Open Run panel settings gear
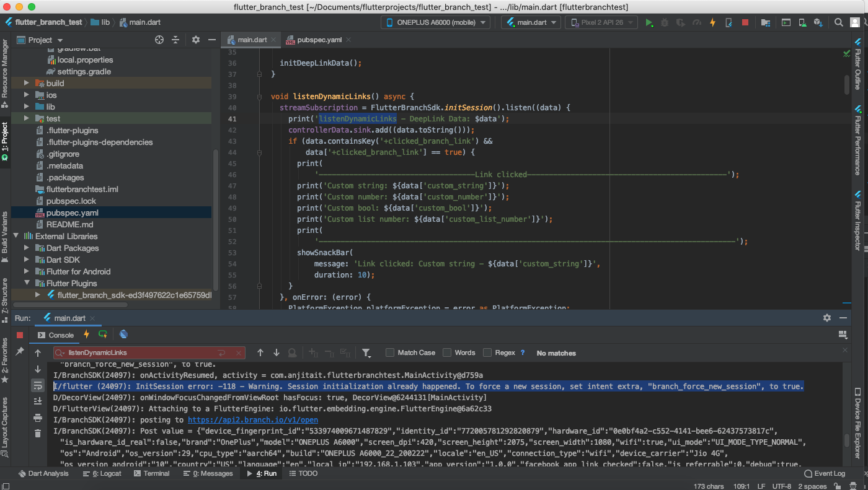868x490 pixels. click(826, 318)
